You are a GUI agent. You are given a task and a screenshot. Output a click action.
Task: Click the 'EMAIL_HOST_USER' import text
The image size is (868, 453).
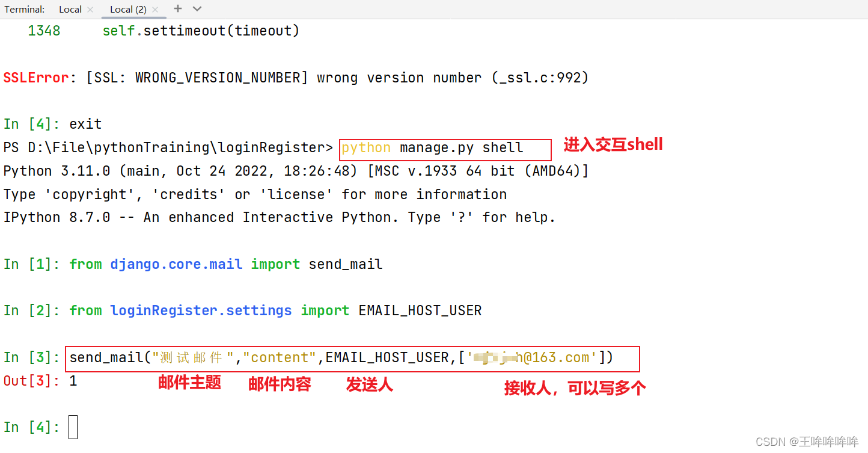(x=420, y=310)
